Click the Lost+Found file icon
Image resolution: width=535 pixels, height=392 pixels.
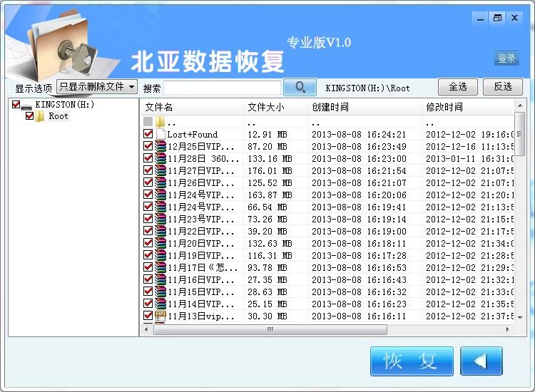(160, 134)
